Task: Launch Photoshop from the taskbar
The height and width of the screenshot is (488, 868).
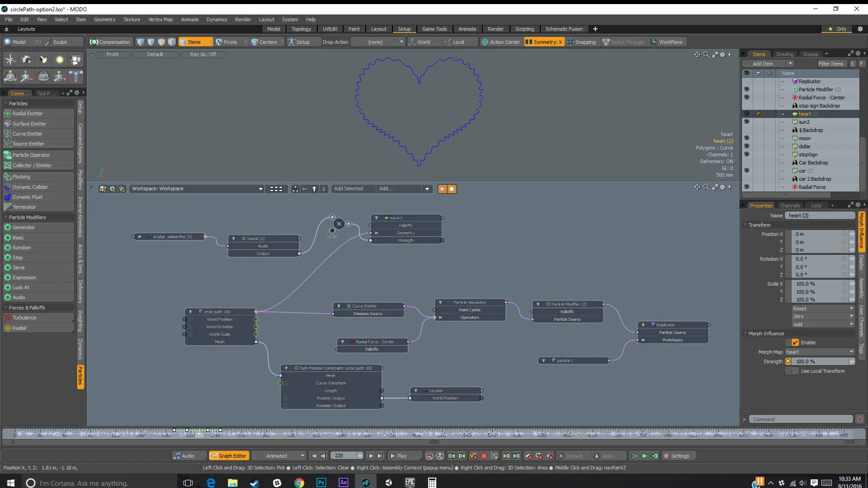Action: point(321,483)
